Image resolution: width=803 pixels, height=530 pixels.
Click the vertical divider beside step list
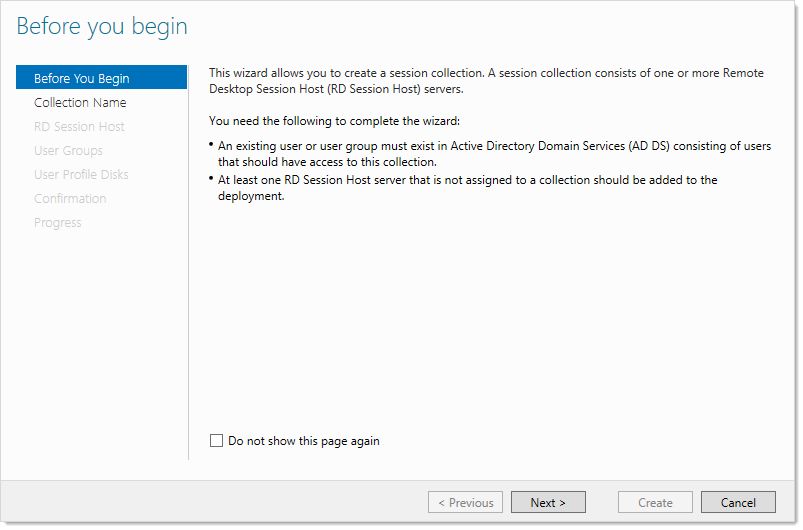point(188,262)
